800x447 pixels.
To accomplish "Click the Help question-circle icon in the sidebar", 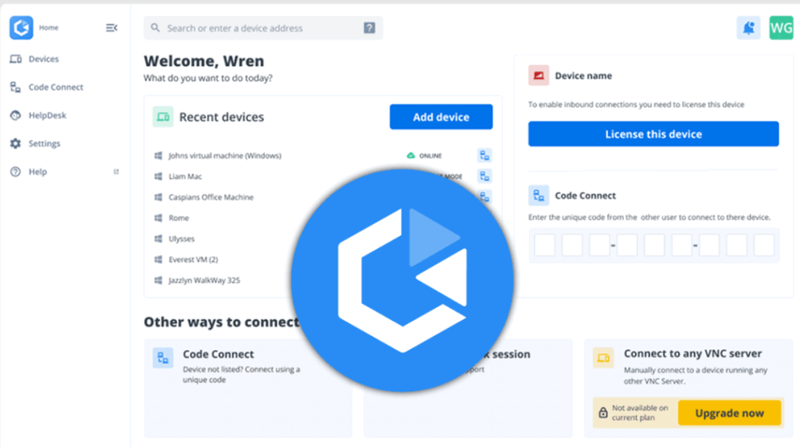I will [15, 171].
